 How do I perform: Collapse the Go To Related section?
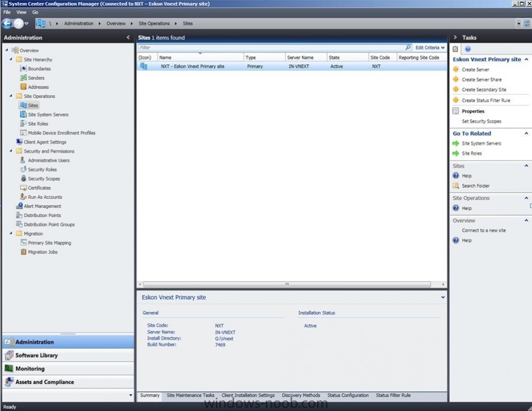click(526, 133)
